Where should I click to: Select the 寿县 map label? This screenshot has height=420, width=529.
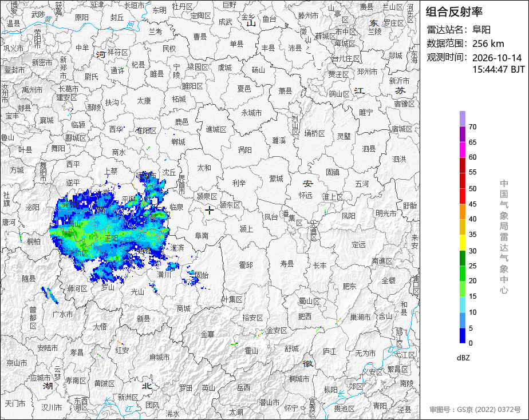pyautogui.click(x=287, y=263)
